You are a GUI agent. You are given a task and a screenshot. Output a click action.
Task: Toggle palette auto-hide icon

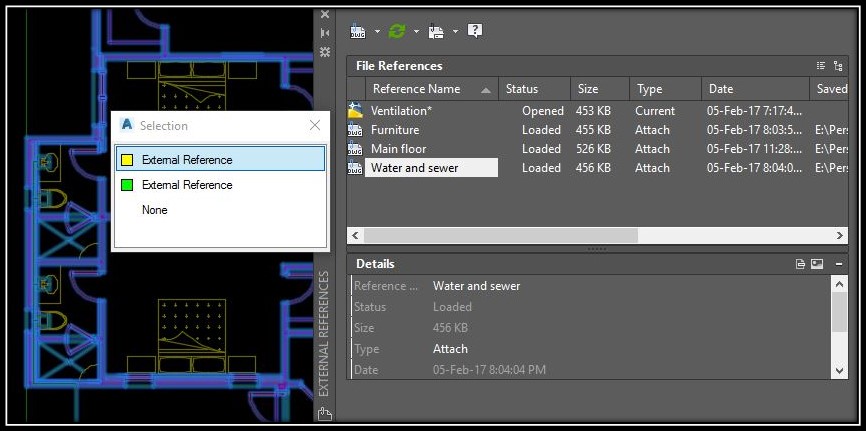tap(325, 33)
